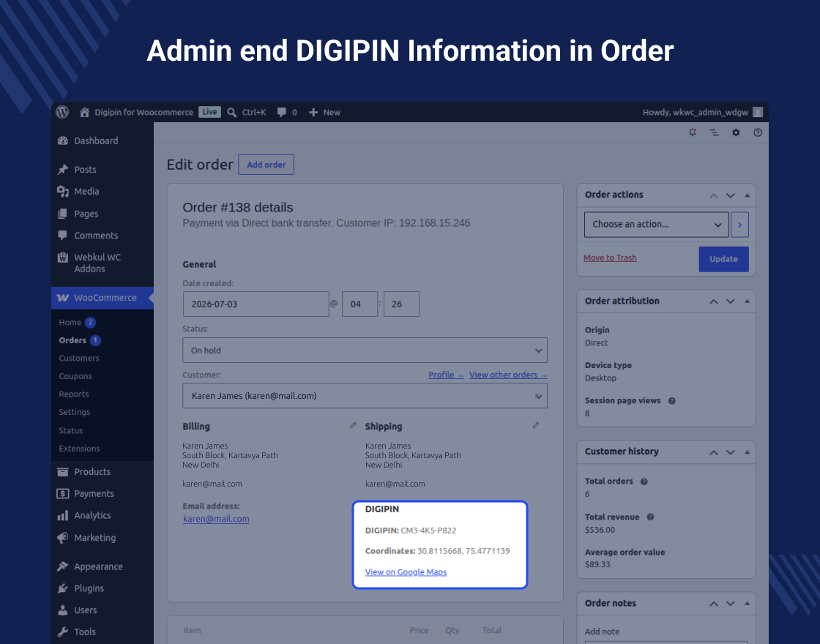Click the Pages sidebar icon
The height and width of the screenshot is (644, 820).
(x=63, y=214)
